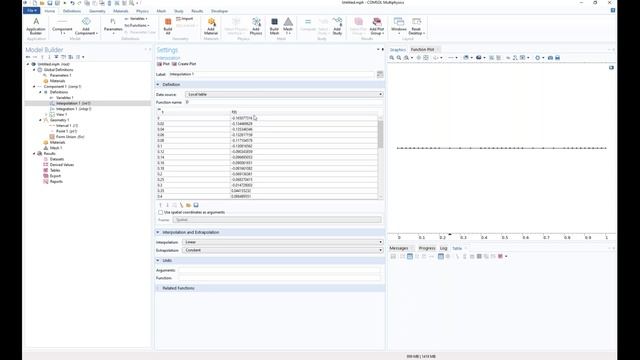Click the Import geometry button
The image size is (640, 360).
pos(185,19)
